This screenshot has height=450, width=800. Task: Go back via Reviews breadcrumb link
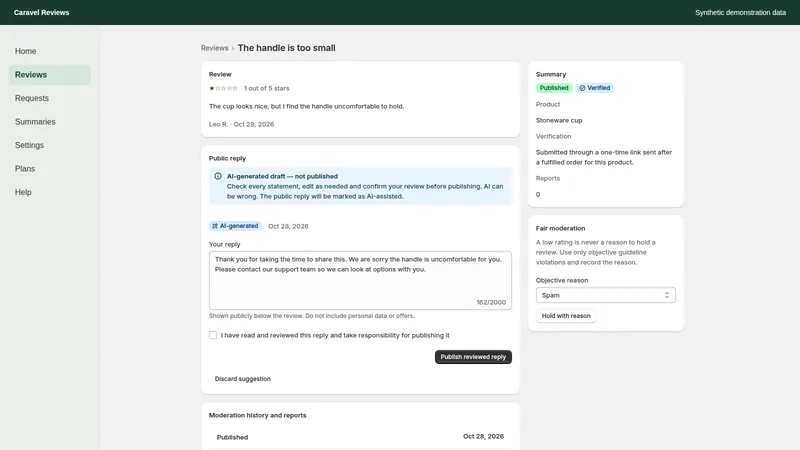click(214, 48)
